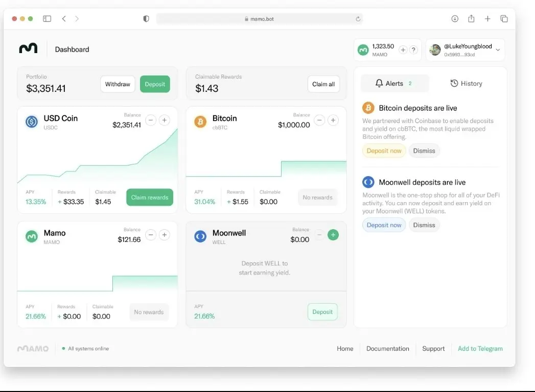Screen dimensions: 535x392
Task: Withdraw from Bitcoin using minus icon
Action: (x=319, y=120)
